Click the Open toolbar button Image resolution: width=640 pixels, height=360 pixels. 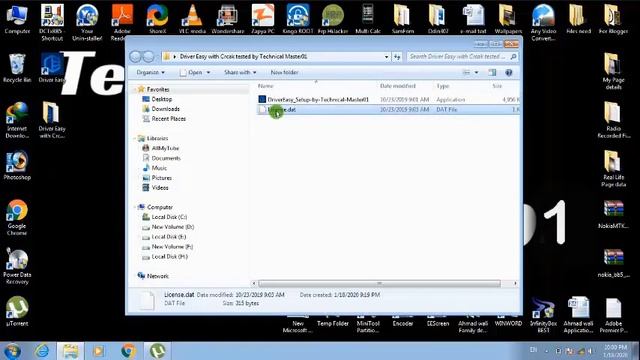tap(191, 73)
